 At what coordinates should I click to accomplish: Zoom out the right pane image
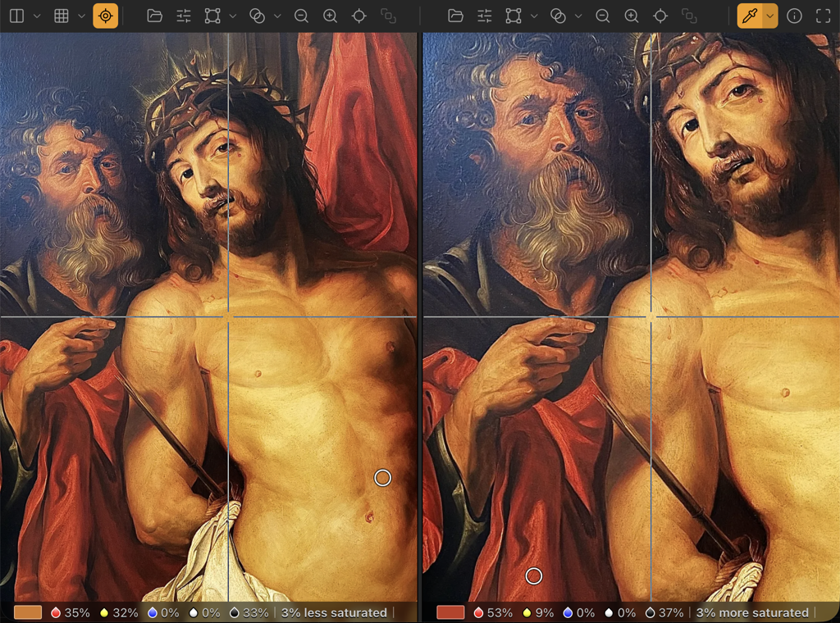tap(603, 16)
